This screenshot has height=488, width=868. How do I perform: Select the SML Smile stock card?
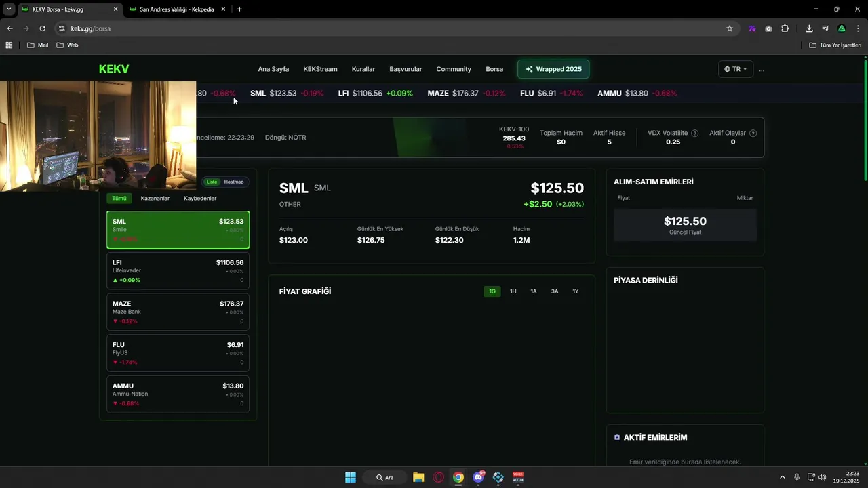178,230
